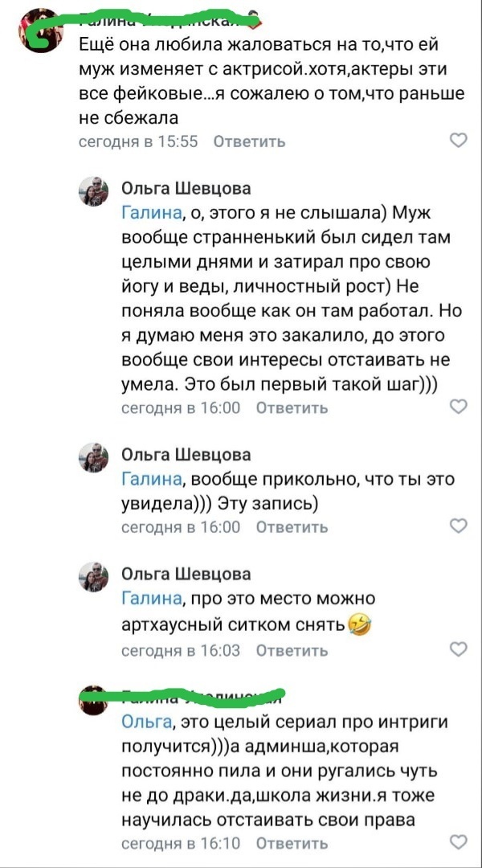Open the Ольга Шевцова profile name on the 16:03 comment
The width and height of the screenshot is (482, 868).
pos(186,574)
